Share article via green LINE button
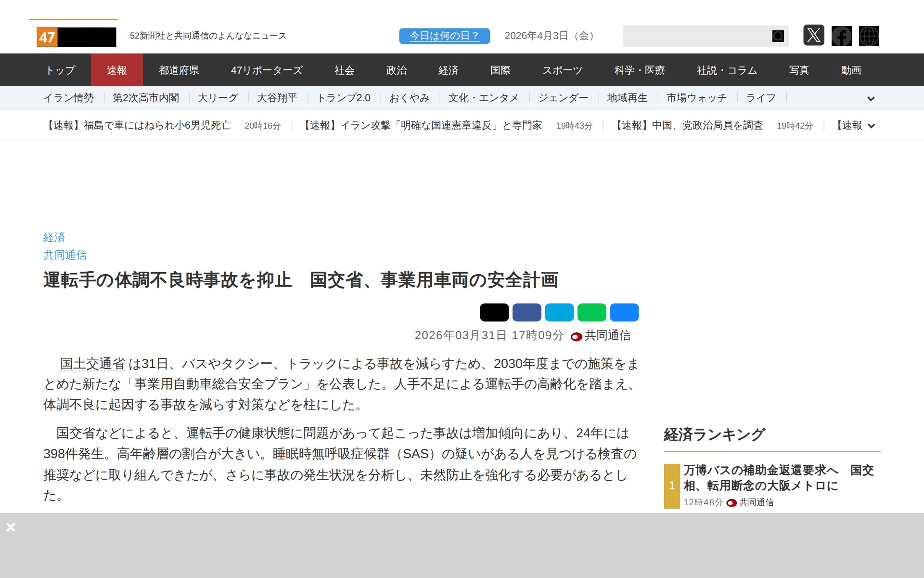Viewport: 924px width, 578px height. tap(591, 313)
